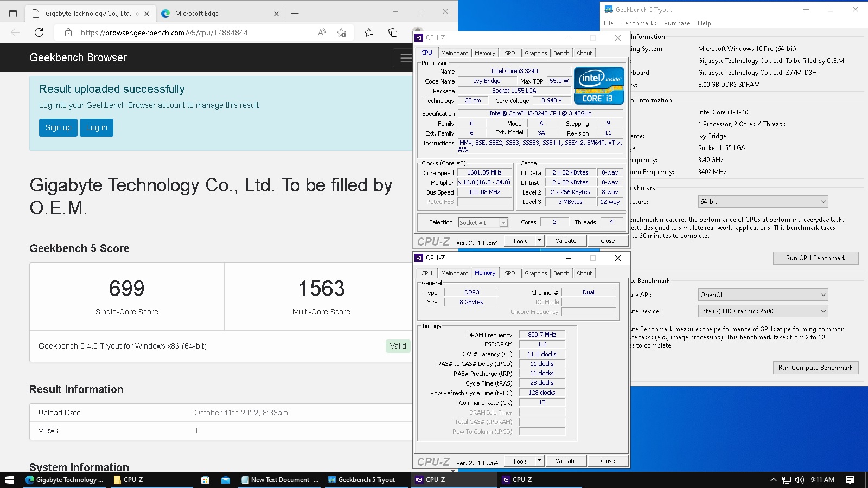Open Edge collections icon
The height and width of the screenshot is (488, 868).
[x=393, y=33]
